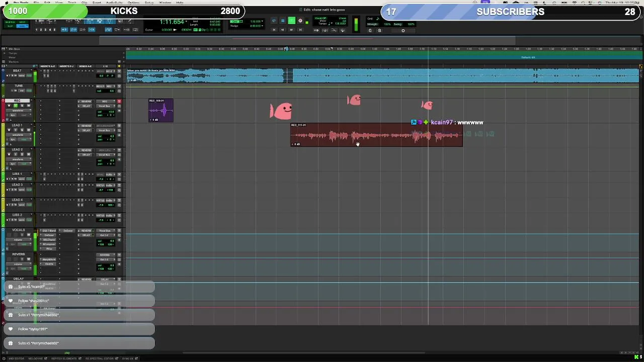Click the green Play transport button
644x362 pixels.
pyautogui.click(x=292, y=21)
